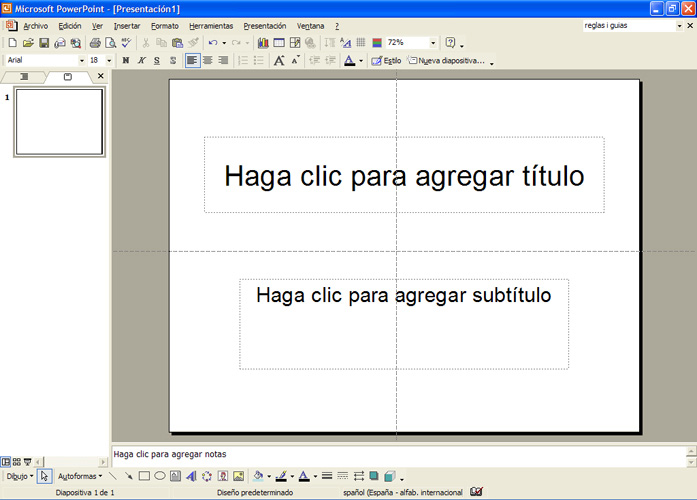Close the slides side pane
Screen dimensions: 697x500
[x=101, y=76]
